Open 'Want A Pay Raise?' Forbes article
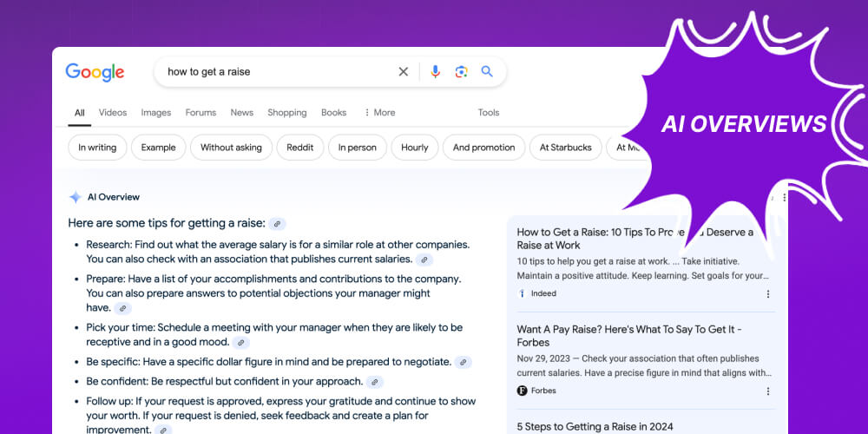Viewport: 868px width, 434px height. (x=629, y=336)
